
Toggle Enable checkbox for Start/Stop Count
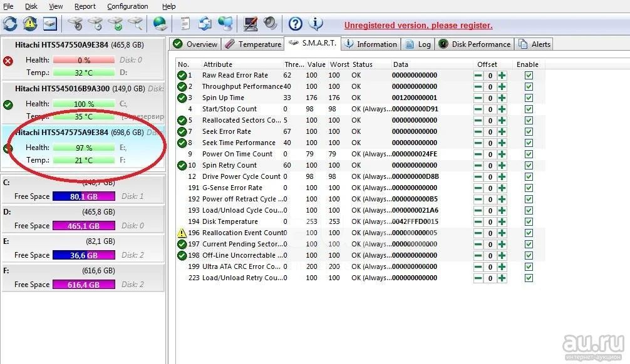529,109
